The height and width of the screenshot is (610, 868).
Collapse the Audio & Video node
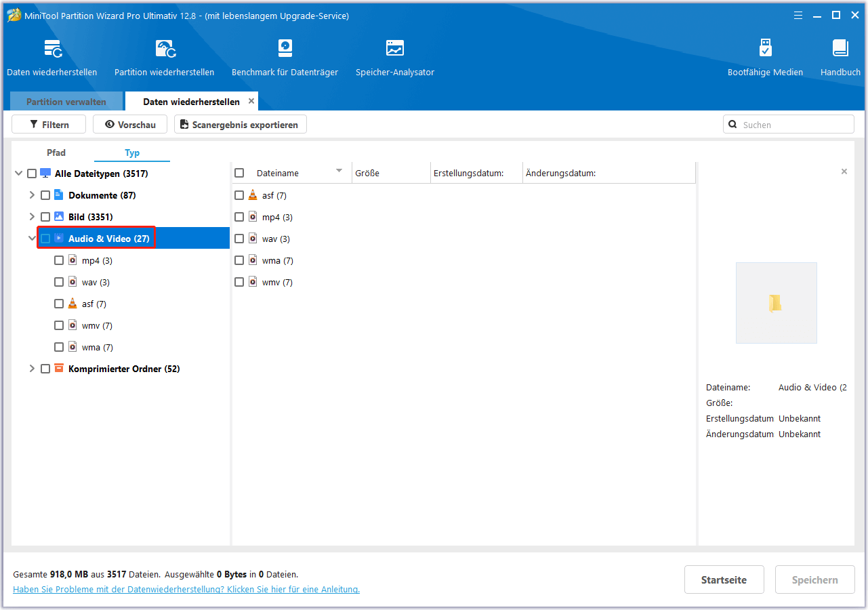point(32,239)
